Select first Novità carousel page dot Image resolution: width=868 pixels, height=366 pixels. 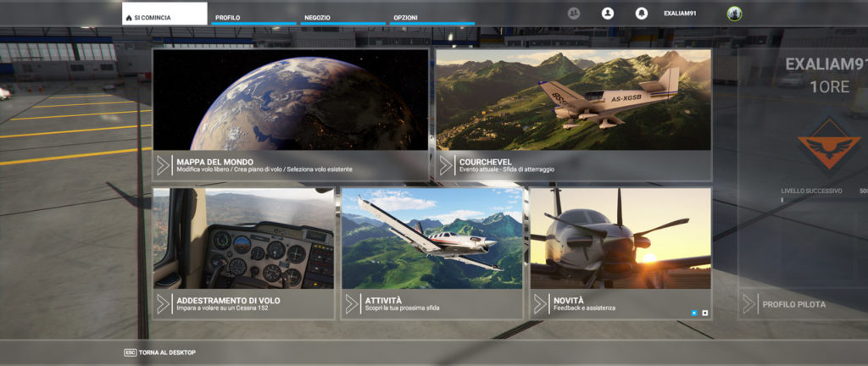[x=694, y=313]
